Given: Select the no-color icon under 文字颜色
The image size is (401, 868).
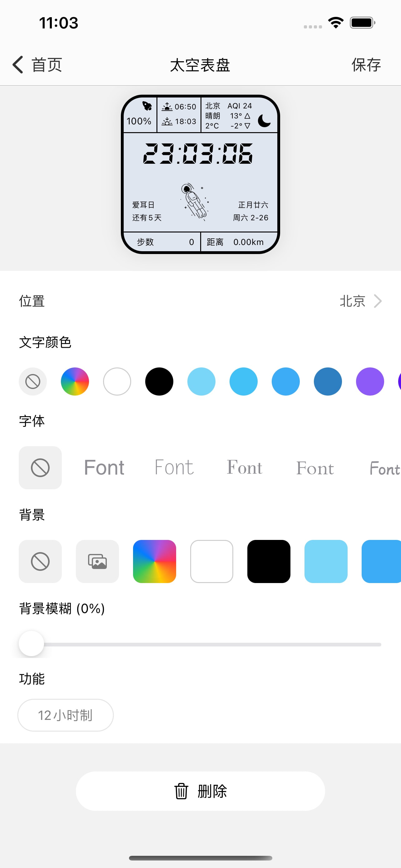Looking at the screenshot, I should click(33, 382).
